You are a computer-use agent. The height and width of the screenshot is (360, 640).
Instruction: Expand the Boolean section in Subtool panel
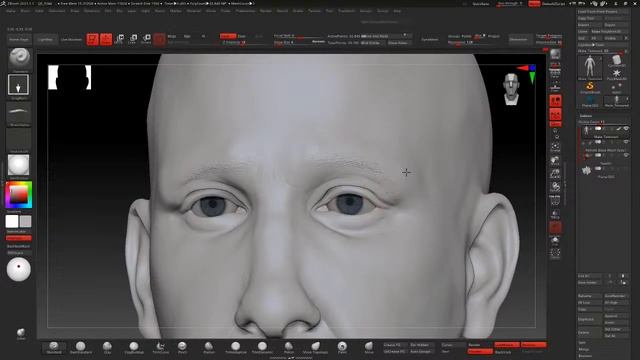pyautogui.click(x=585, y=356)
